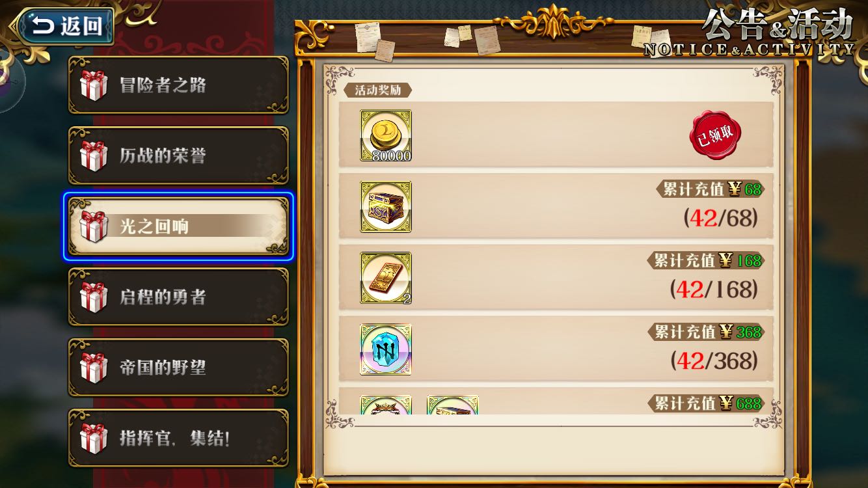868x488 pixels.
Task: Select the treasure chest reward icon
Action: [x=386, y=207]
